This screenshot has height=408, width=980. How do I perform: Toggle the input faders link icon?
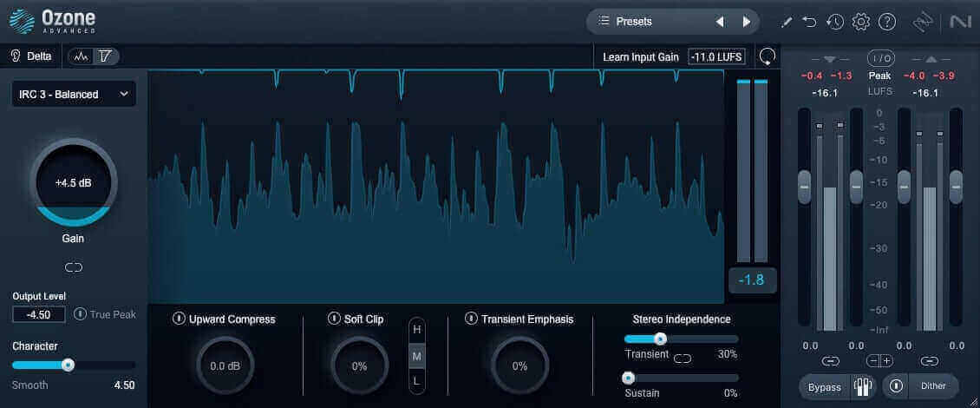click(830, 361)
